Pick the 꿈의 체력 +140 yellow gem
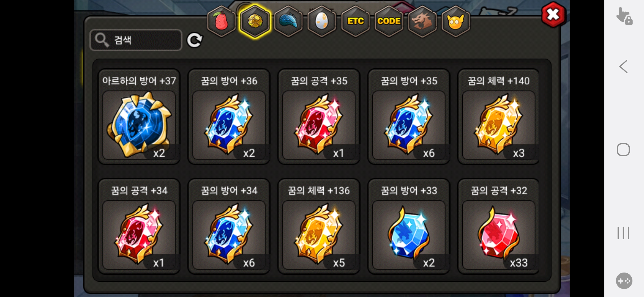This screenshot has width=644, height=297. (498, 117)
